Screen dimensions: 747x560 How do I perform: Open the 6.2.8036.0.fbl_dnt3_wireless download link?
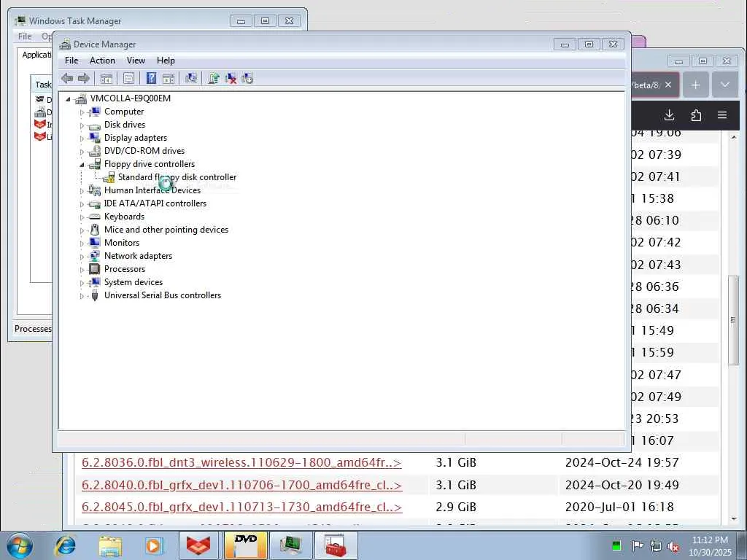[x=241, y=462]
